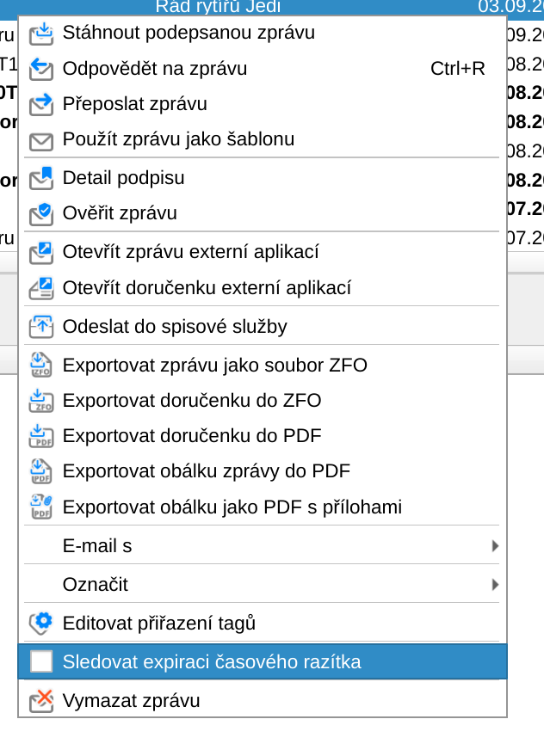Toggle the timestamp expiration tracking checkbox
The image size is (544, 756).
(x=41, y=661)
